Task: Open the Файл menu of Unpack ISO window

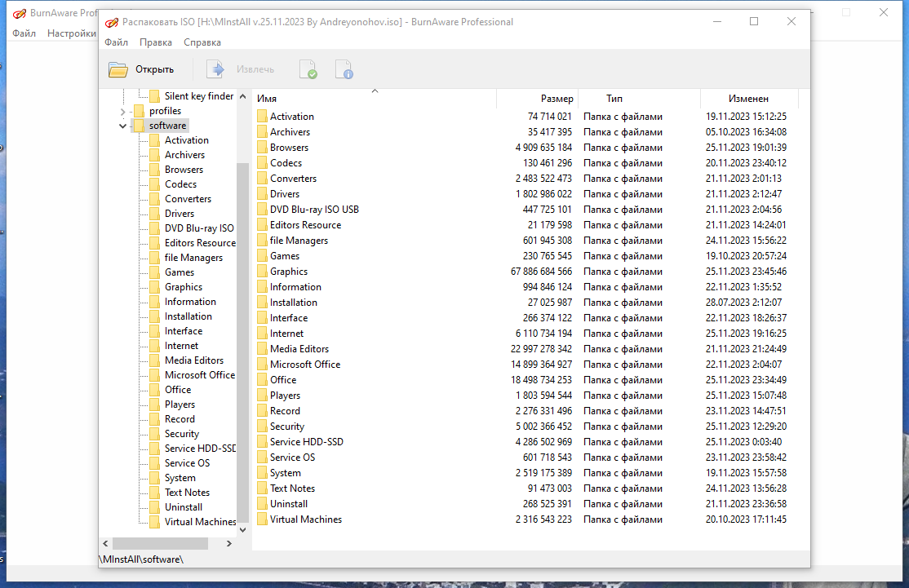Action: coord(116,42)
